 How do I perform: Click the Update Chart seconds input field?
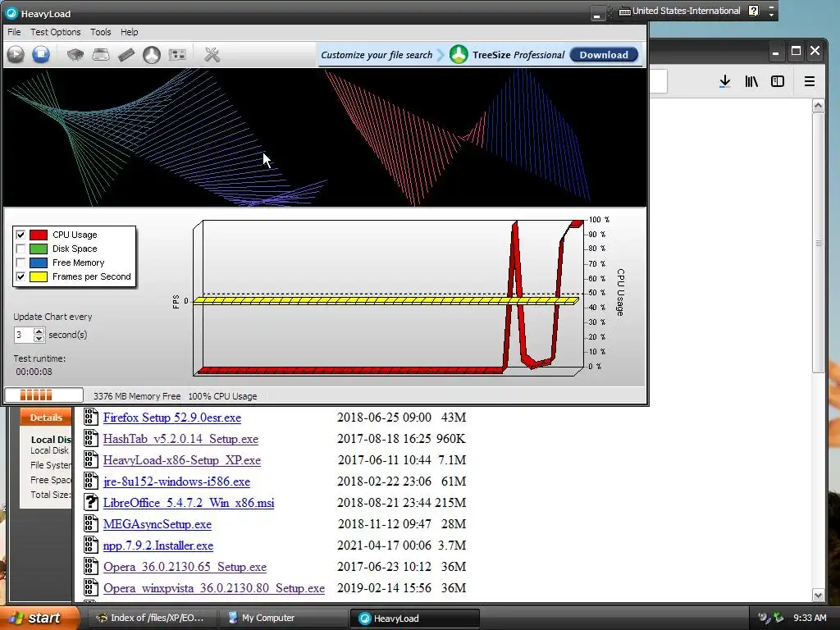click(x=24, y=335)
